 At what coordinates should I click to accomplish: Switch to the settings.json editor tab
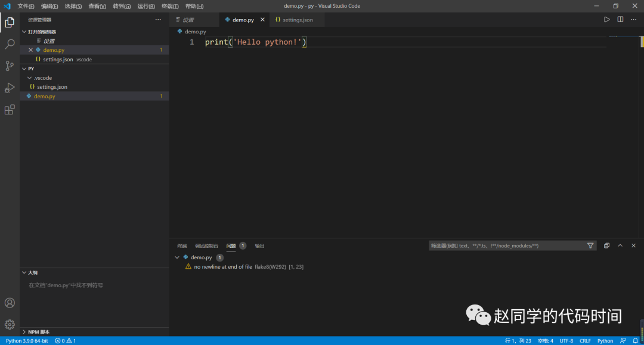(x=297, y=20)
